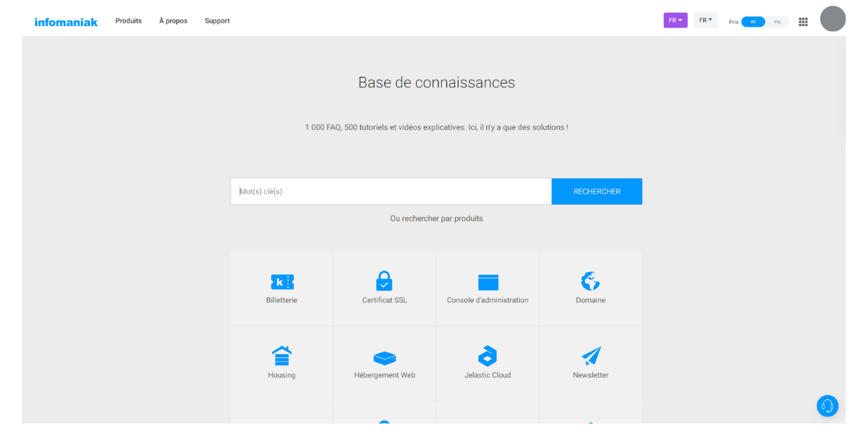Open the Produits menu
Viewport: 868px width, 434px height.
coord(129,21)
